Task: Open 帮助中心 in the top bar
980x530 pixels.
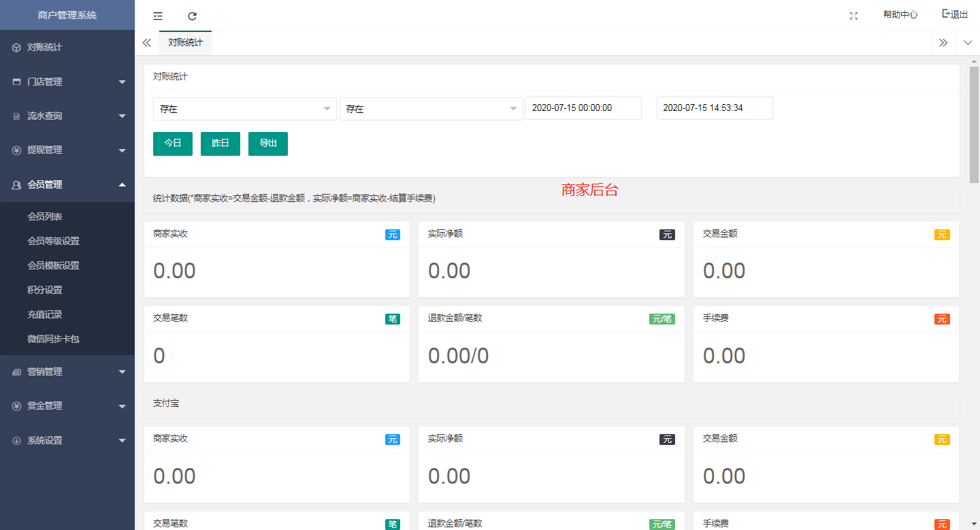Action: coord(900,15)
